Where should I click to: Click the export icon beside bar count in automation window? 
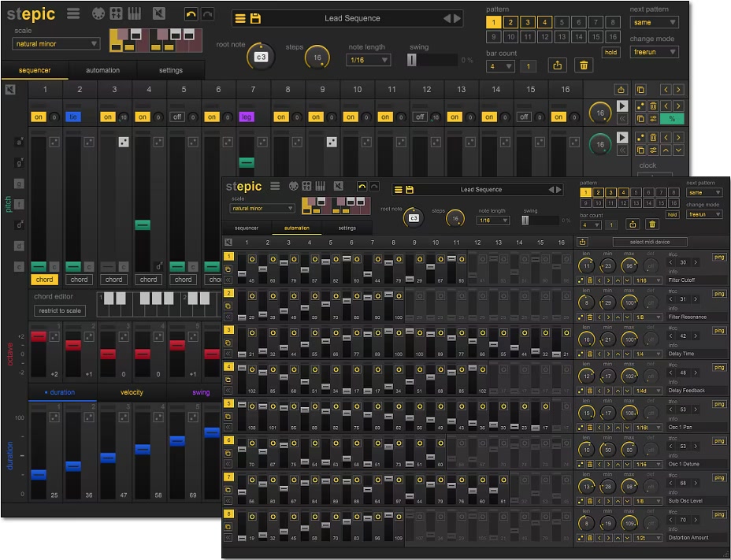tap(633, 224)
